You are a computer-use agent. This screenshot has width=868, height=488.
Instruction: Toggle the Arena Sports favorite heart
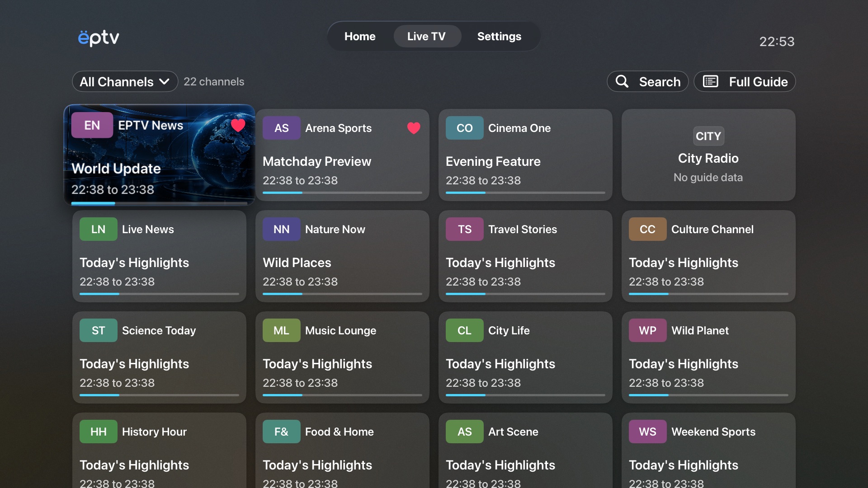pos(414,128)
